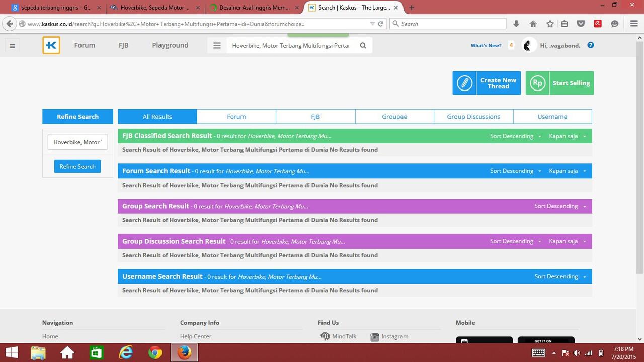
Task: Open Forum Search Result Kapan saja dropdown
Action: pyautogui.click(x=568, y=171)
